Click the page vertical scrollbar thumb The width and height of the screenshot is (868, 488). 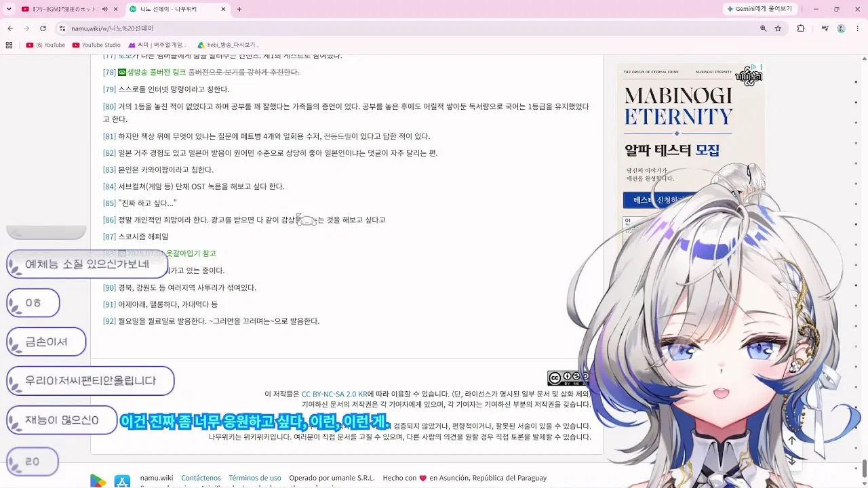click(864, 468)
